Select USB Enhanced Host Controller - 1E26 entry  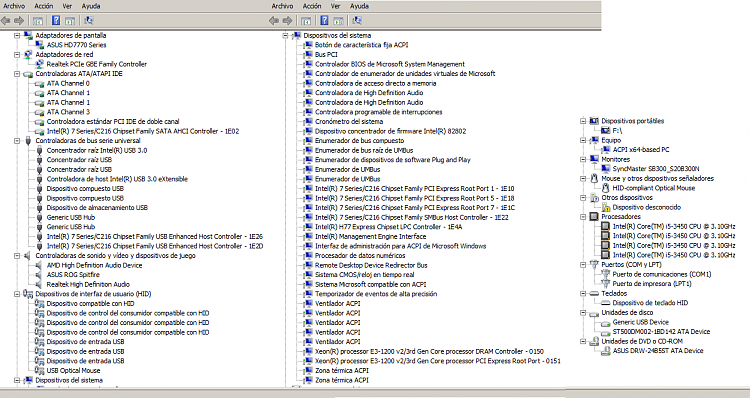154,236
